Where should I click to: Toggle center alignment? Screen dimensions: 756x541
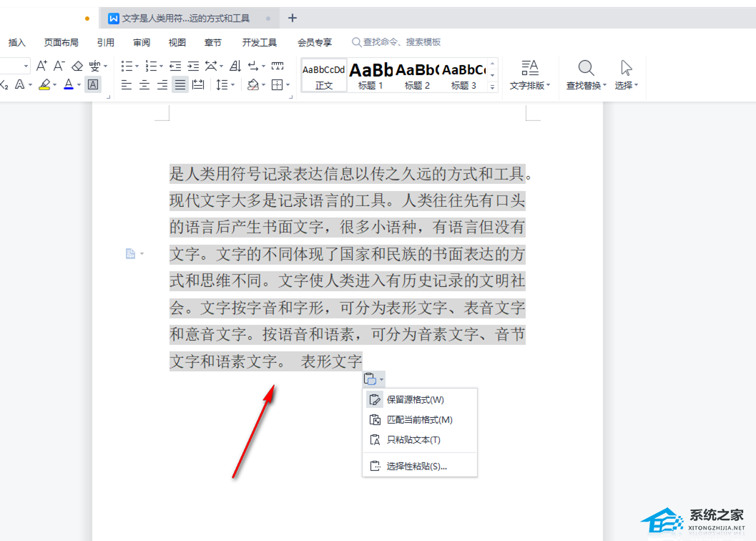click(144, 85)
